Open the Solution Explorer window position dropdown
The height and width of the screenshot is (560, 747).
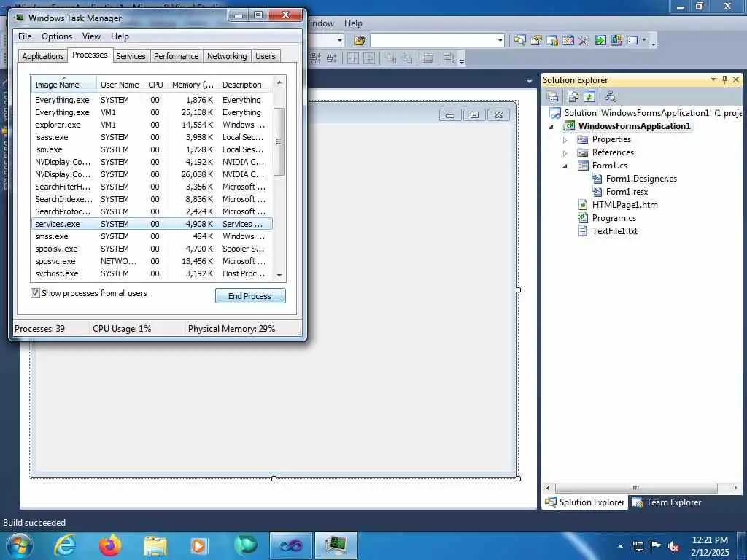[713, 79]
